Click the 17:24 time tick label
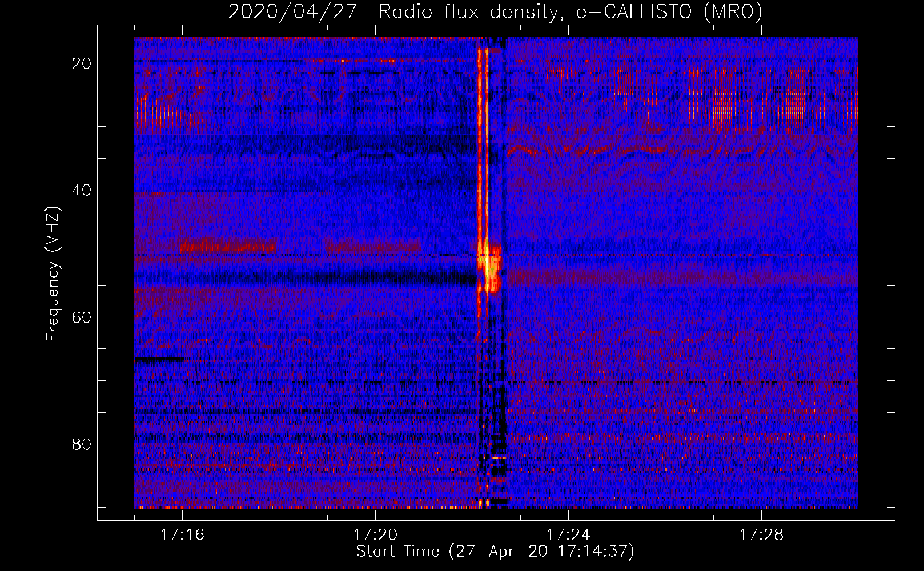The image size is (924, 571). tap(568, 534)
